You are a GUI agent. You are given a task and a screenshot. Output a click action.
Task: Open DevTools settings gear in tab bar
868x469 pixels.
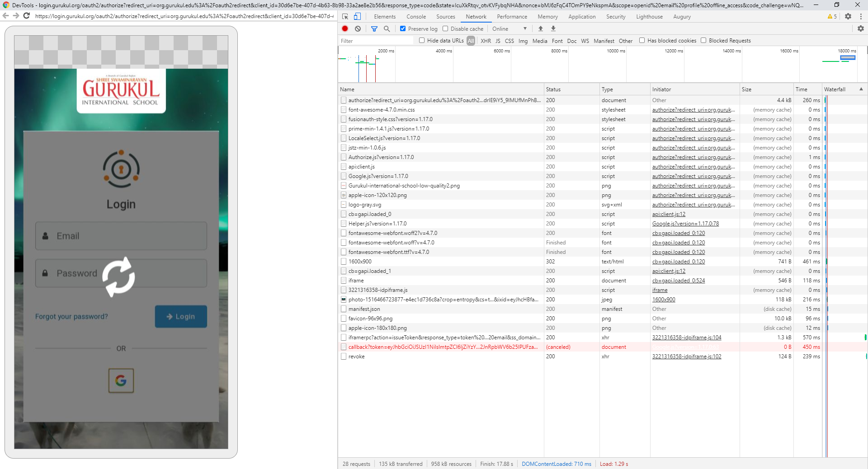(x=848, y=16)
